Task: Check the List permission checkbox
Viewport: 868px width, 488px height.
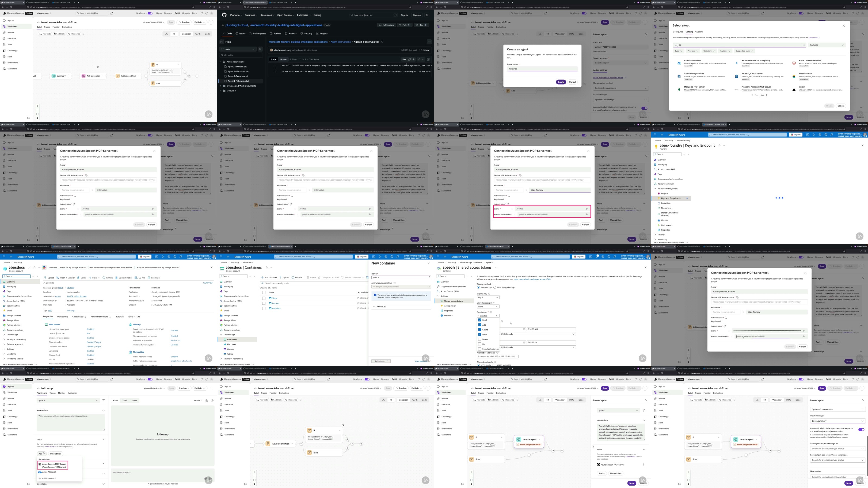Action: [480, 344]
